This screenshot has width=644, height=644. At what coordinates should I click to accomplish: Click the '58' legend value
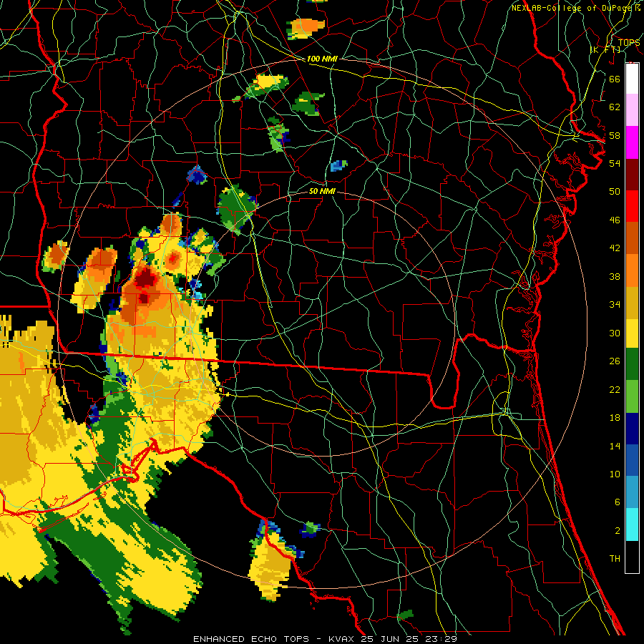tap(615, 135)
